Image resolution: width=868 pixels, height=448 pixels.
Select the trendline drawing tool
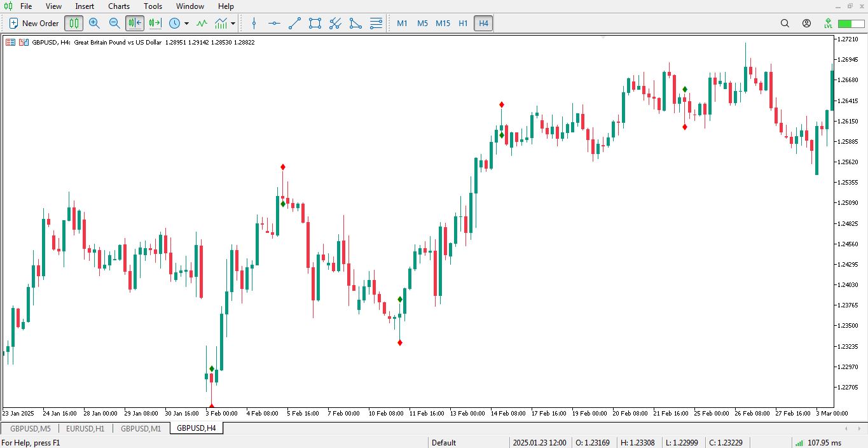(294, 24)
